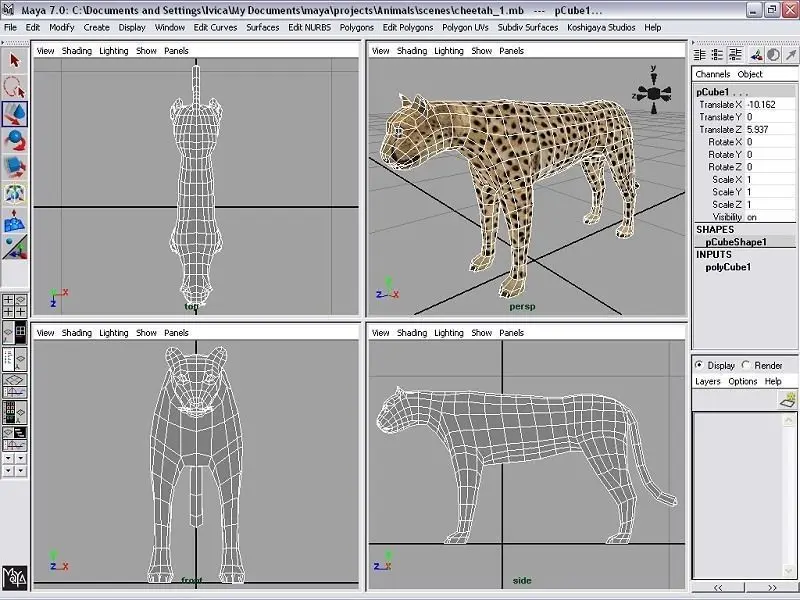Screen dimensions: 800x600
Task: Click the Show Manipulator tool
Action: coord(14,247)
